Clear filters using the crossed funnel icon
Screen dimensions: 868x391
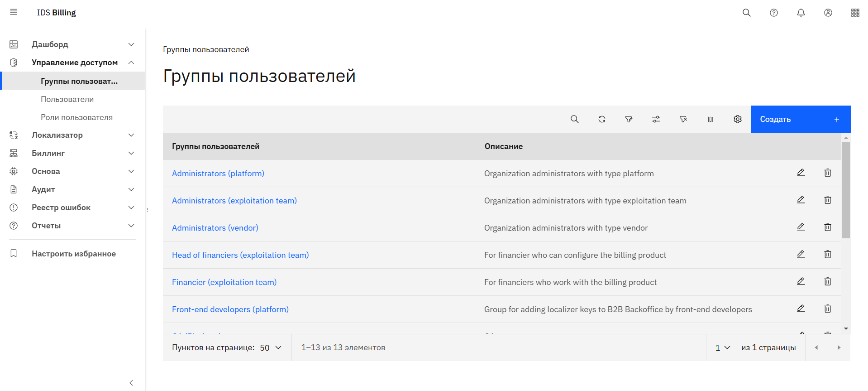click(x=683, y=119)
